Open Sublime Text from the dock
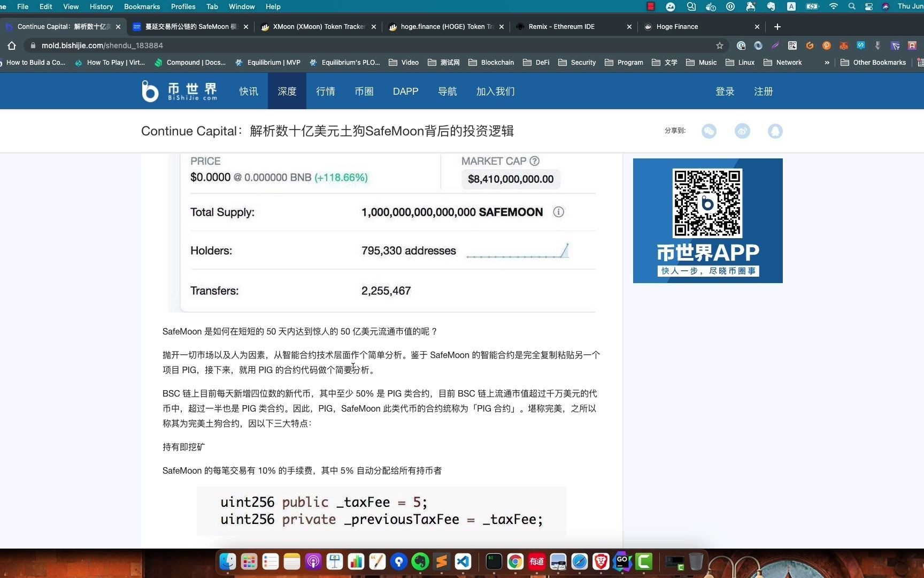 [x=442, y=561]
